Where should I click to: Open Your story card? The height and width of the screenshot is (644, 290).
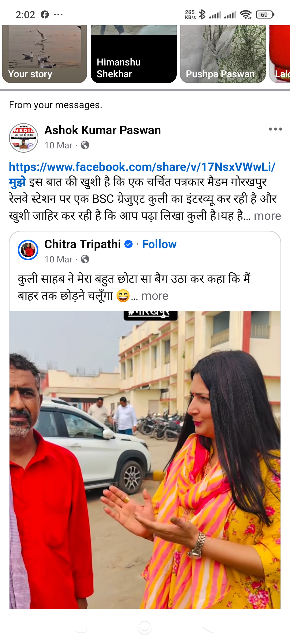point(45,54)
